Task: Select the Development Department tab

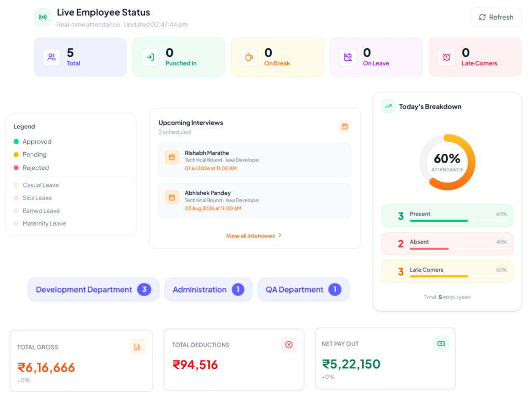Action: [94, 289]
